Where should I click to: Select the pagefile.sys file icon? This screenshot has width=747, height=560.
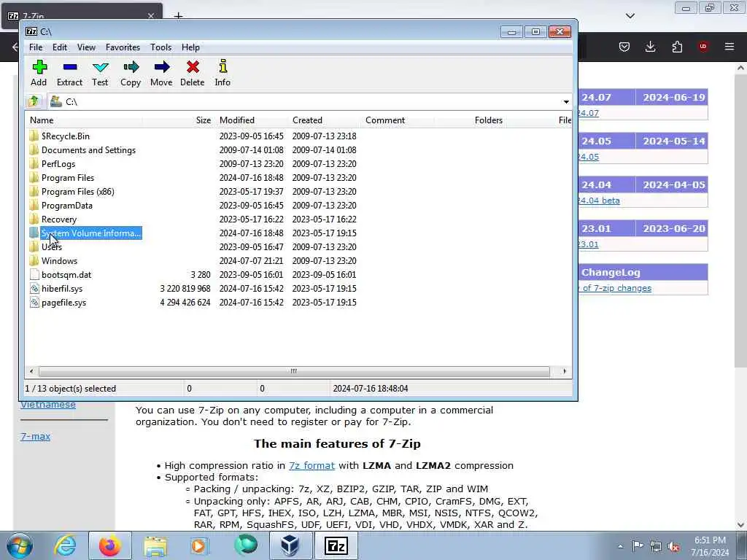pos(34,303)
